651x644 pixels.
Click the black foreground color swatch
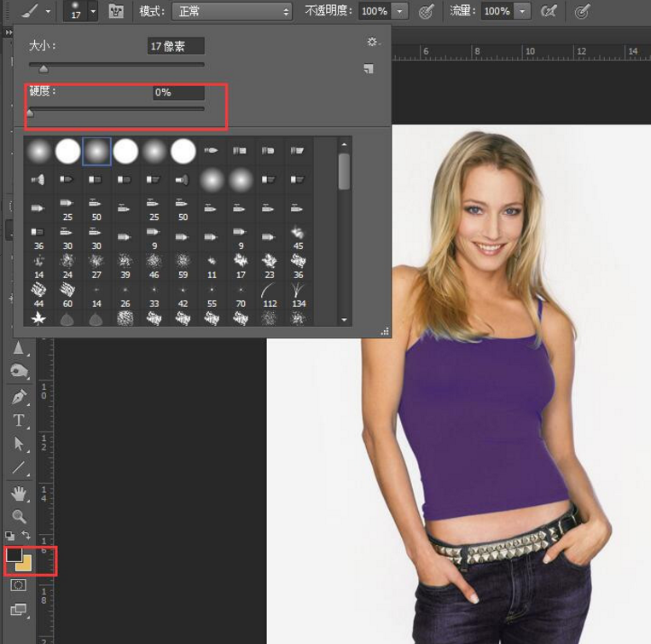(x=15, y=555)
